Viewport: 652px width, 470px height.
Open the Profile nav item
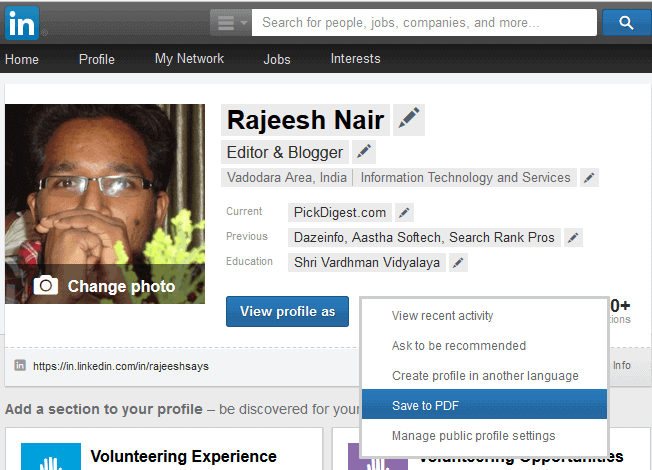tap(96, 59)
